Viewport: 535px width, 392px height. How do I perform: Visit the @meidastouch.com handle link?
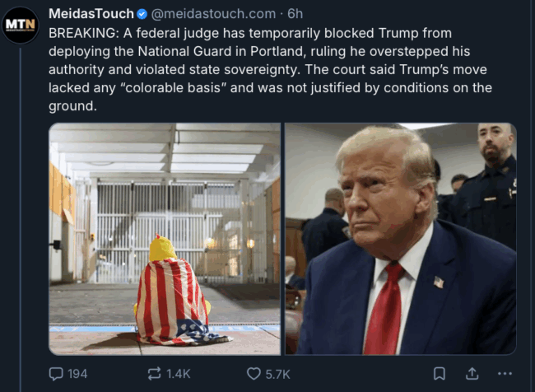click(213, 14)
